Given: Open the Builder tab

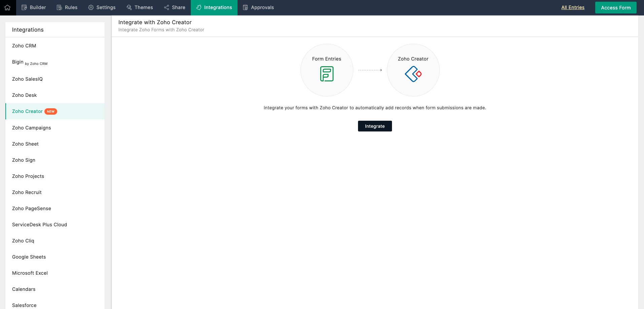Looking at the screenshot, I should (x=34, y=7).
